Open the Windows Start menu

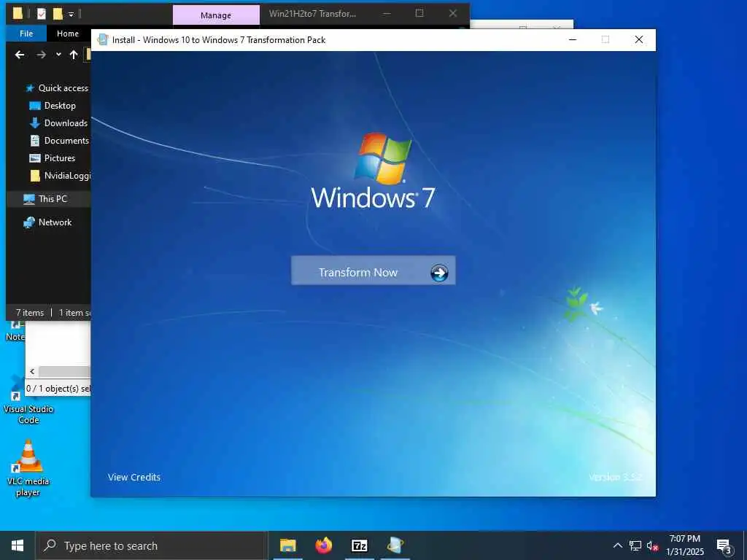point(18,545)
